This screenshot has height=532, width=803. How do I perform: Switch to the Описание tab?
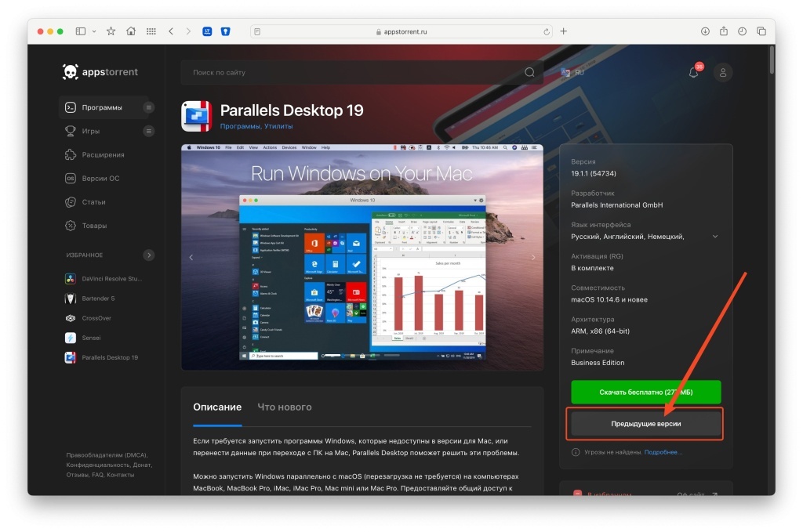[x=217, y=407]
